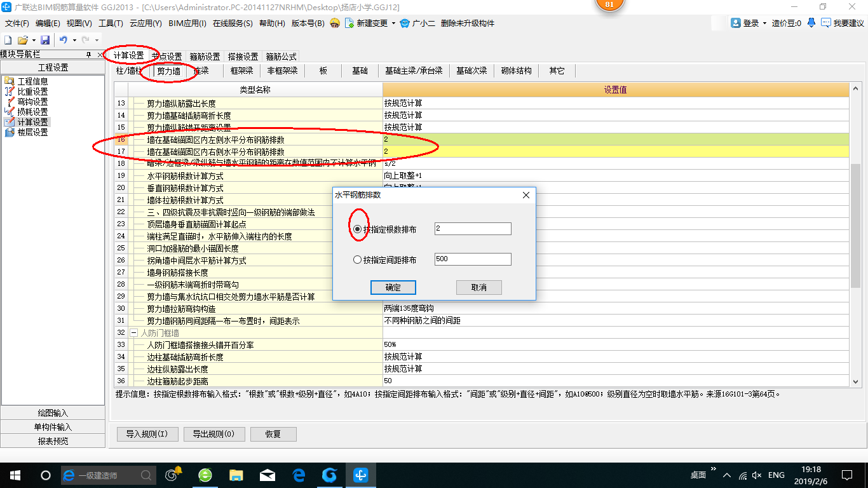This screenshot has width=868, height=488.
Task: Click the Cortana circle icon on taskbar
Action: click(x=46, y=475)
